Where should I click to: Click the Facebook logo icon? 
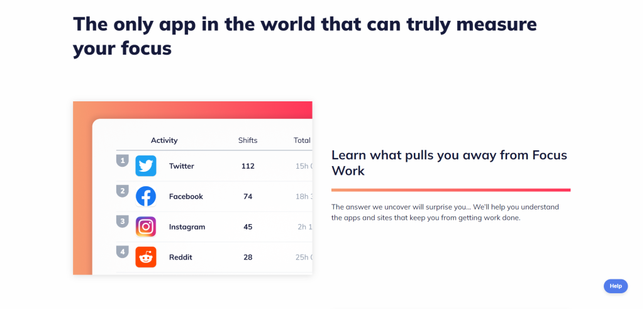tap(146, 196)
